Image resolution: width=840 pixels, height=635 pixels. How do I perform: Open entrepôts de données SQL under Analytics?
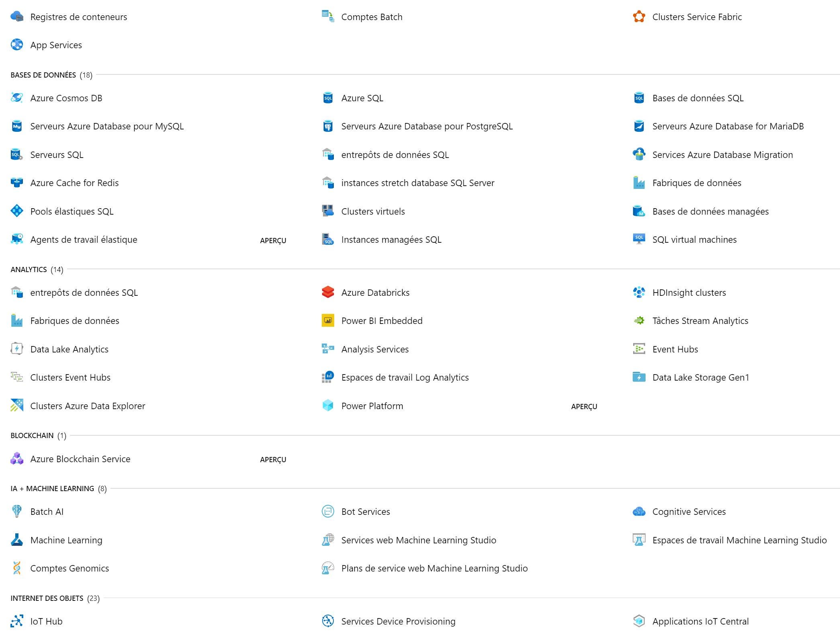pos(84,293)
